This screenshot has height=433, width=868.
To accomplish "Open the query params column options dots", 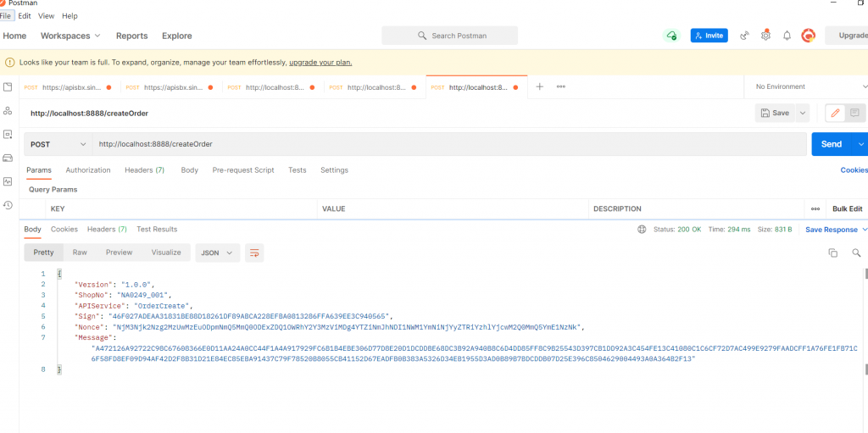I will coord(815,209).
